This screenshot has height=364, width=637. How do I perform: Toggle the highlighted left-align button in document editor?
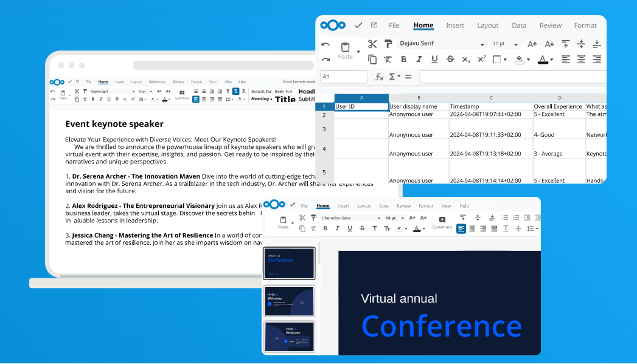click(x=196, y=99)
